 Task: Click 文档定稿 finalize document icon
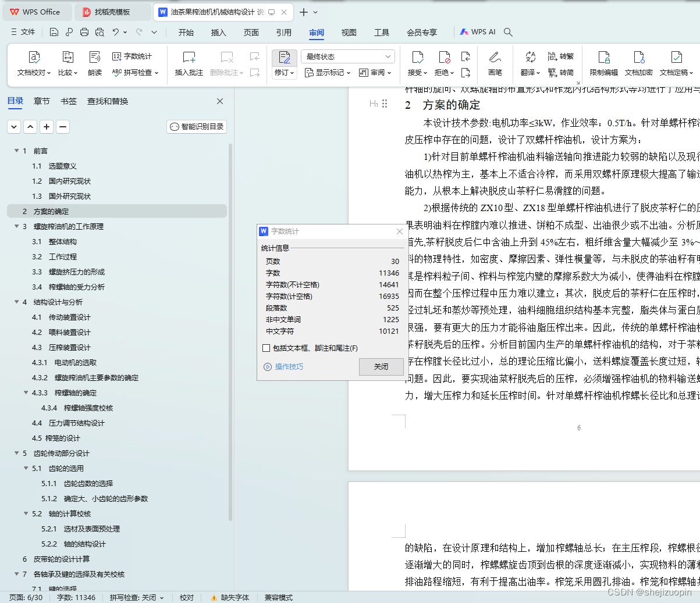click(676, 57)
